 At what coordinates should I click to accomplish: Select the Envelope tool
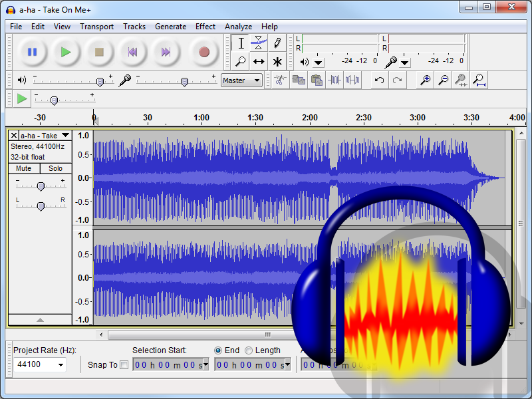coord(259,43)
